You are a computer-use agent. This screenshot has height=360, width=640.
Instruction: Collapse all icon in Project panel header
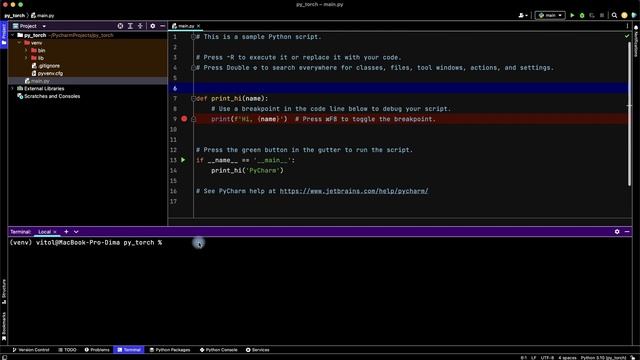[140, 26]
